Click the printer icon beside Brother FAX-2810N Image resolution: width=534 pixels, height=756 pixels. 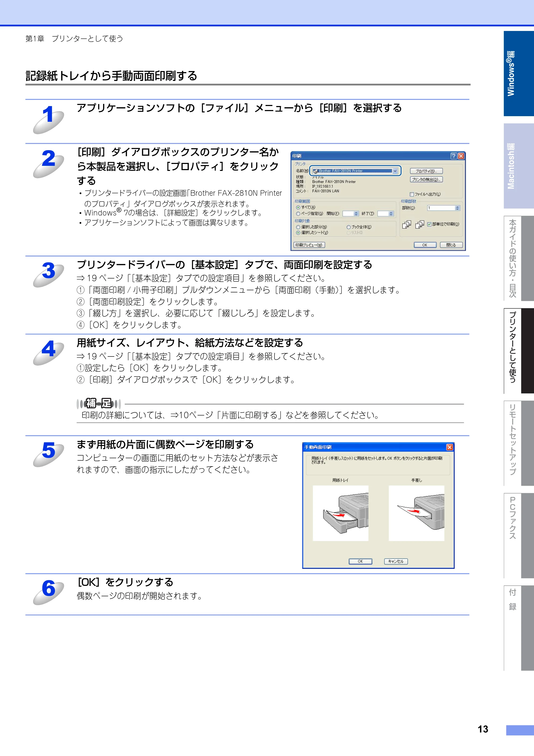pyautogui.click(x=315, y=171)
